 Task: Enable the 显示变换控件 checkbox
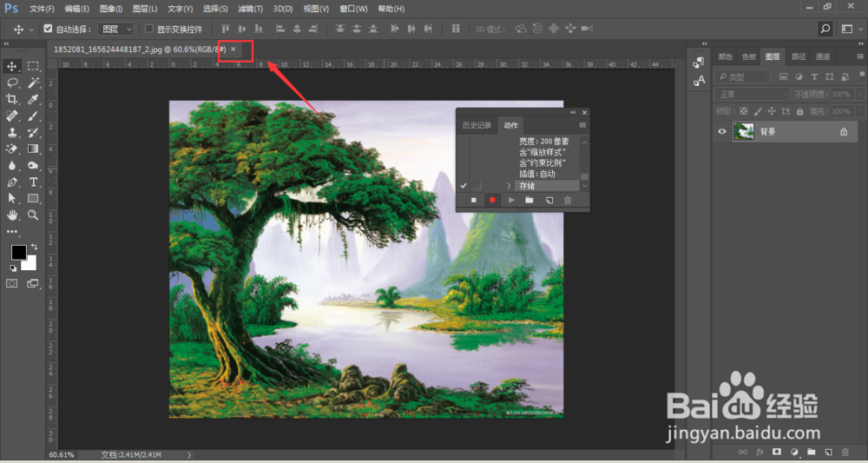(x=148, y=29)
